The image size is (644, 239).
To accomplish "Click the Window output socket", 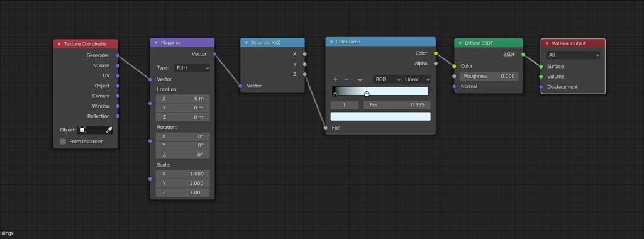I will [x=118, y=106].
